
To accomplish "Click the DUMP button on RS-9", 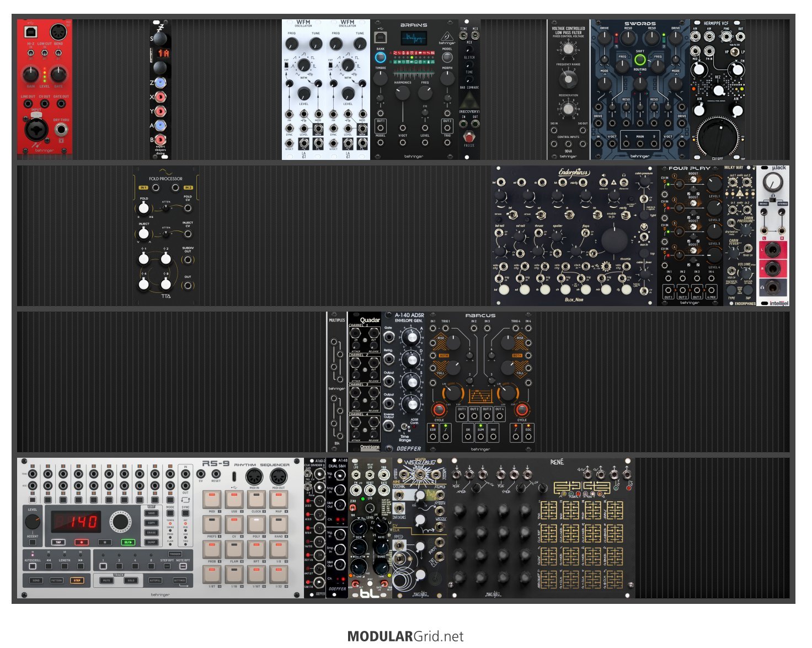I will point(152,543).
